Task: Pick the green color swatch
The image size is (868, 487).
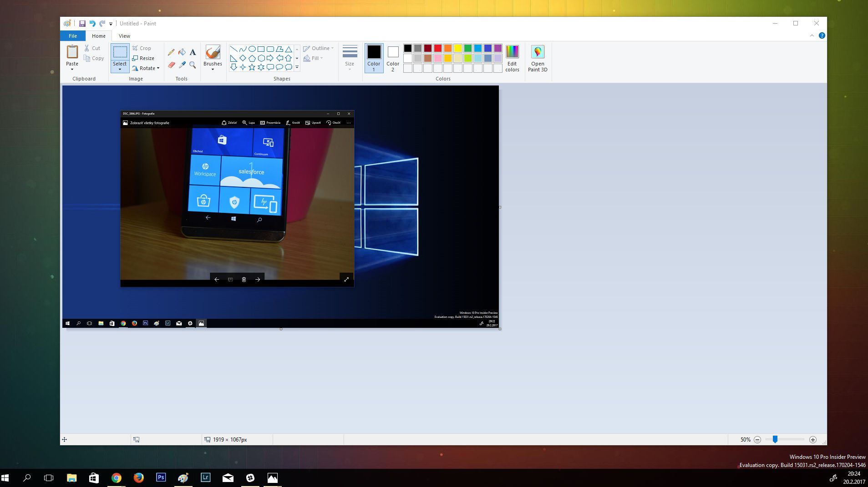Action: point(467,48)
